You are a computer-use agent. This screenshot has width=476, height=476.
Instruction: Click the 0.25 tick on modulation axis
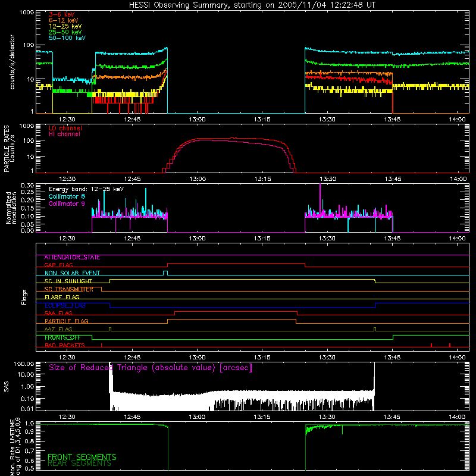coord(27,192)
